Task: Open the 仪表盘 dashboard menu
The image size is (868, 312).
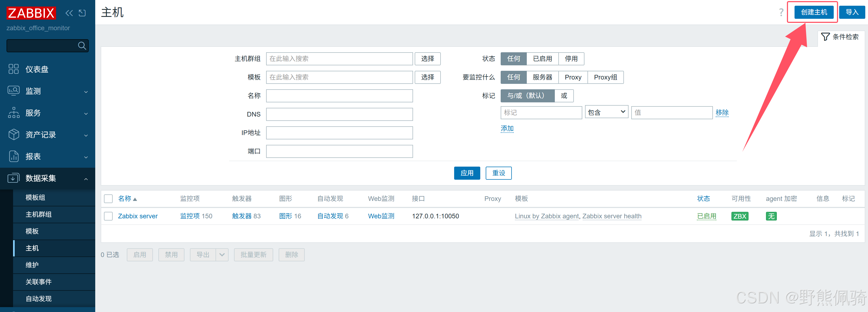Action: (x=37, y=69)
